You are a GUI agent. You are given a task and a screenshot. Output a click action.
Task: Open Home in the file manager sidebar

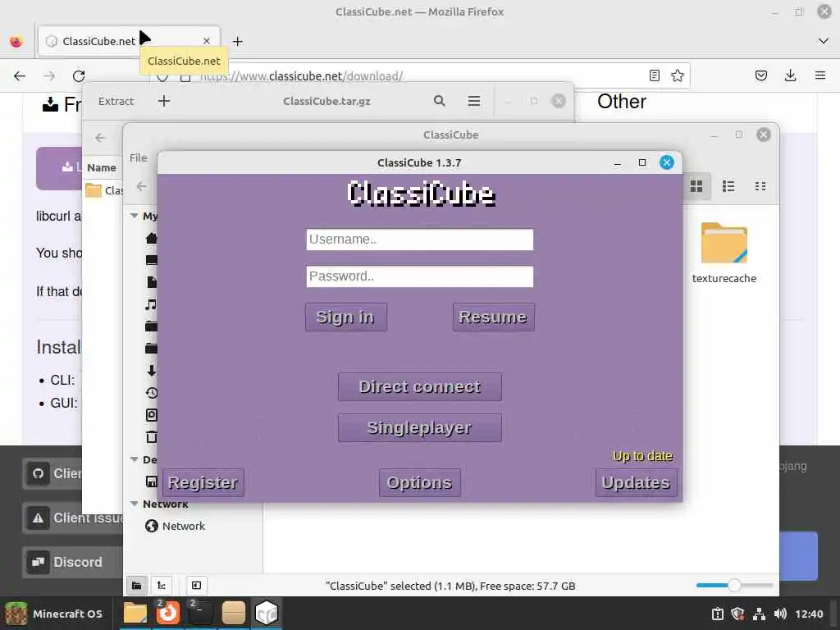point(152,239)
